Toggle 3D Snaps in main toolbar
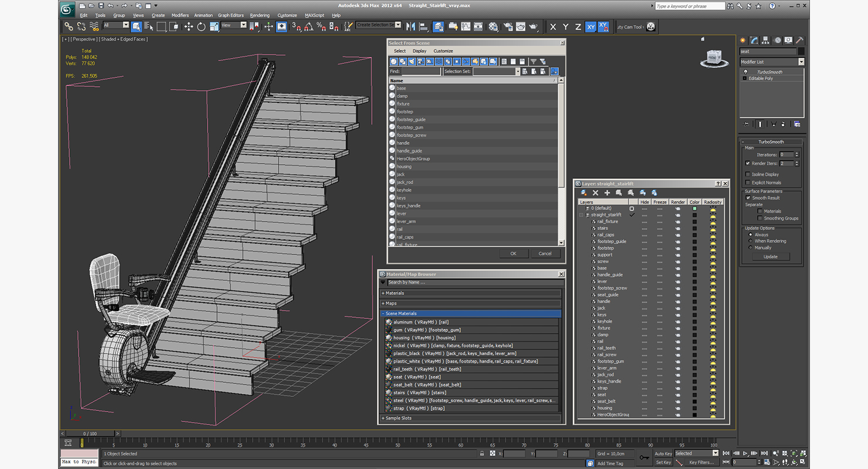Screen dimensions: 868x469 (x=296, y=26)
